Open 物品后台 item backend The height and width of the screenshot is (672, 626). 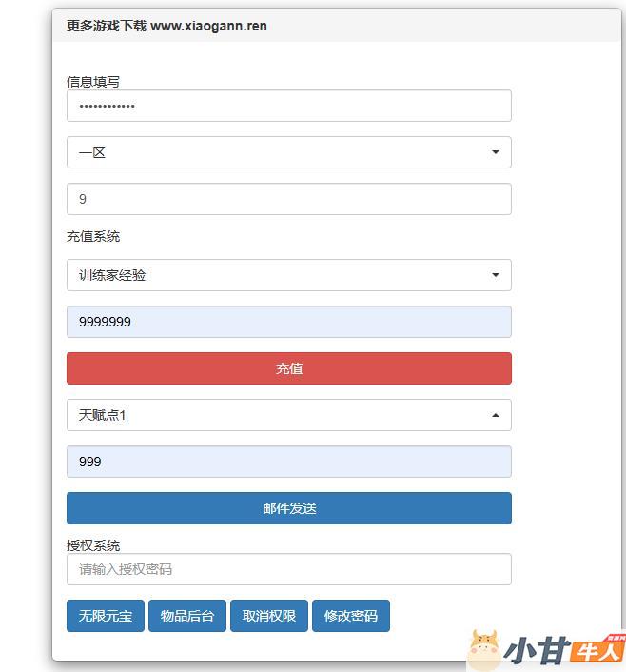click(x=187, y=616)
